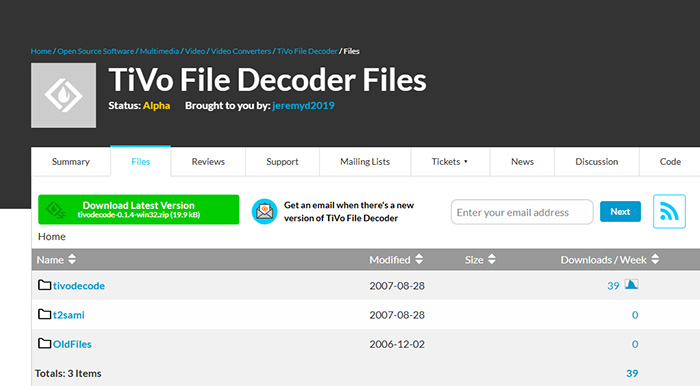
Task: Click the email envelope notification icon
Action: point(265,212)
